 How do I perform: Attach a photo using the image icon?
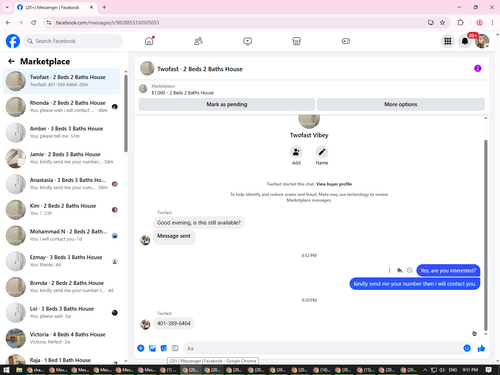[152, 348]
